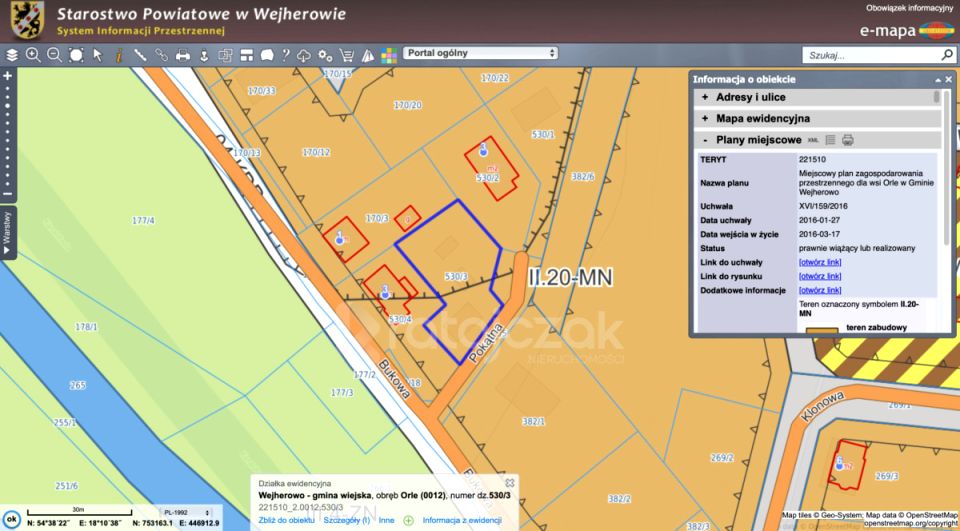Open the print map tool

point(183,55)
